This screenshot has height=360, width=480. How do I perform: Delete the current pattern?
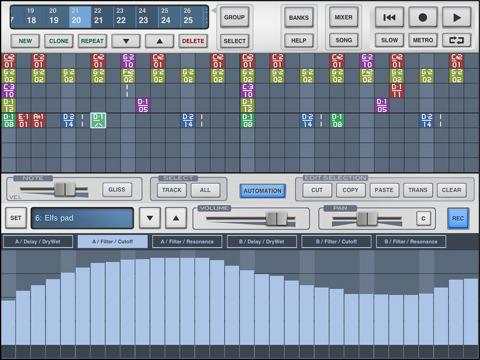193,41
